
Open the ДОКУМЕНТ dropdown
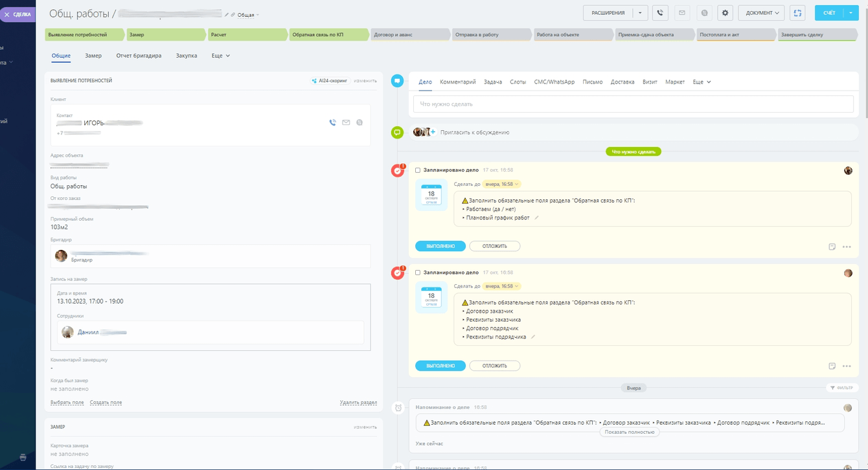tap(762, 13)
